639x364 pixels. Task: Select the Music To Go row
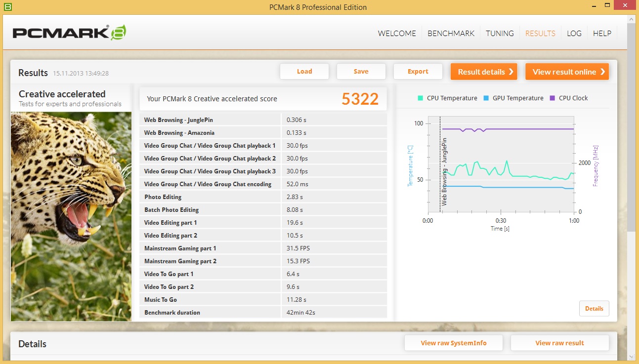pos(263,299)
